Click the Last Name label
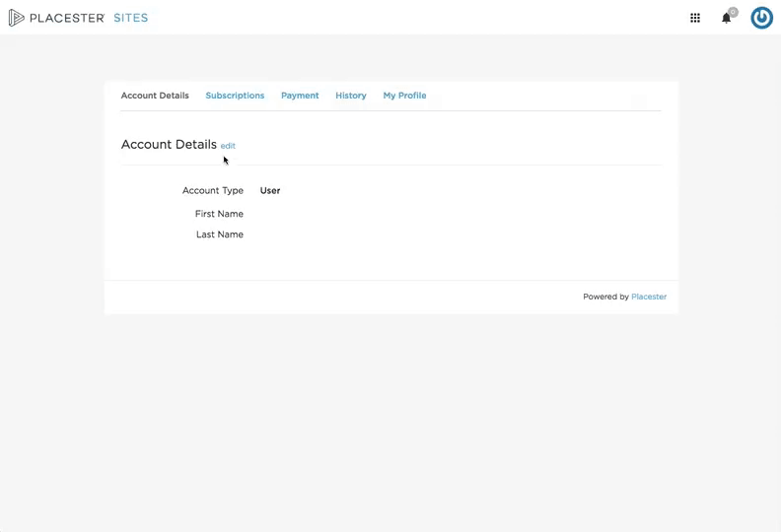The width and height of the screenshot is (781, 532). tap(220, 234)
